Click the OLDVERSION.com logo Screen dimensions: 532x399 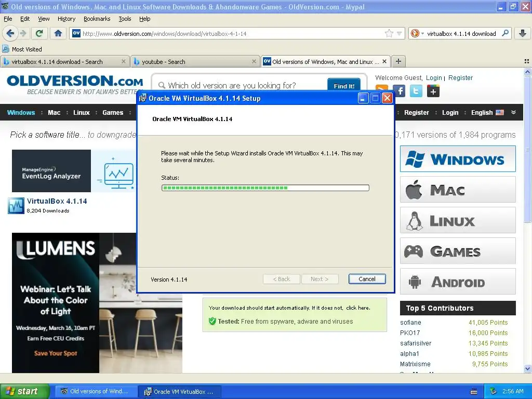pos(75,81)
